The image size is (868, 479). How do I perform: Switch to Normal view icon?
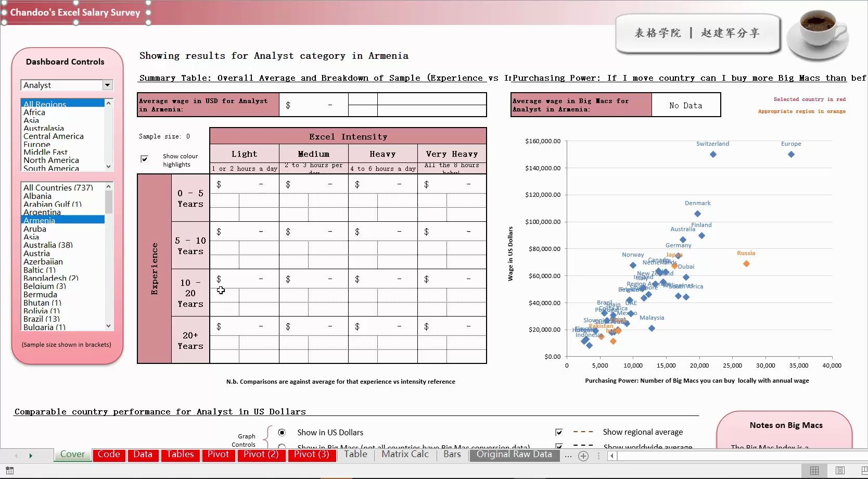[814, 470]
